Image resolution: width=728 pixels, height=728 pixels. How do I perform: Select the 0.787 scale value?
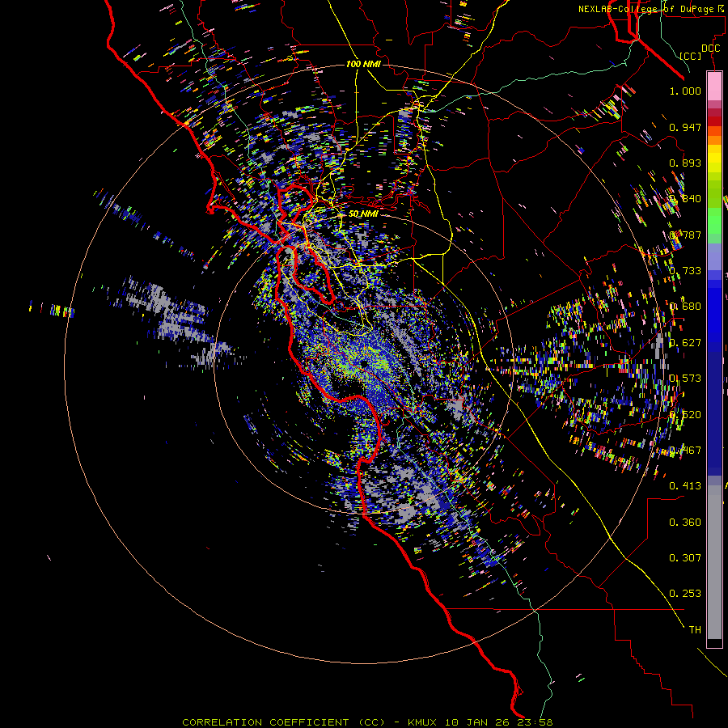pyautogui.click(x=685, y=235)
